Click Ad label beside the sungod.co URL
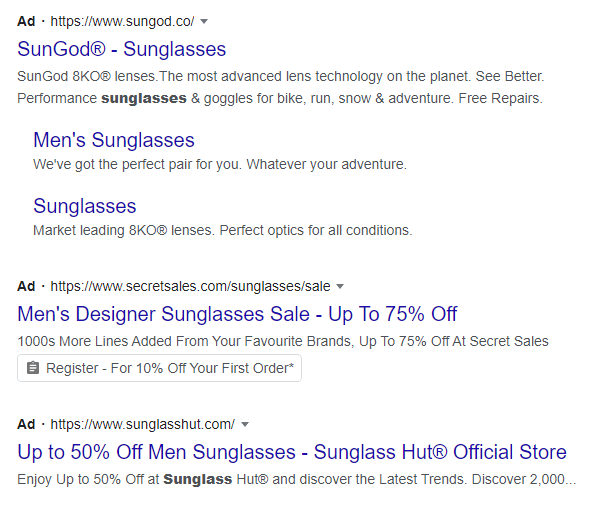This screenshot has width=600, height=506. click(26, 21)
